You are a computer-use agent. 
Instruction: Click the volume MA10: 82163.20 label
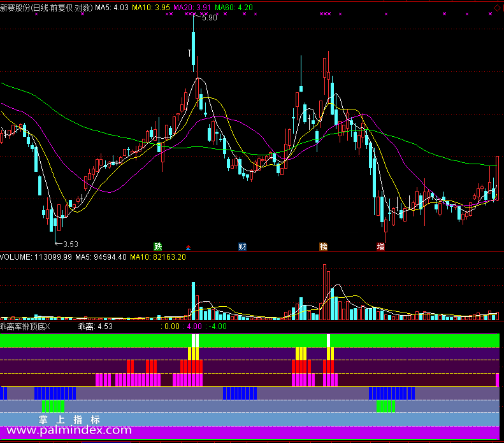point(158,257)
